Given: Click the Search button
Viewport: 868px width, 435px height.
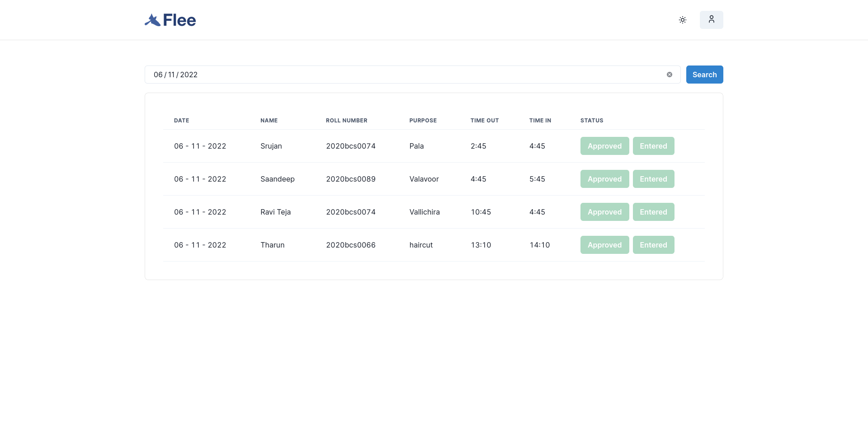Looking at the screenshot, I should 705,75.
